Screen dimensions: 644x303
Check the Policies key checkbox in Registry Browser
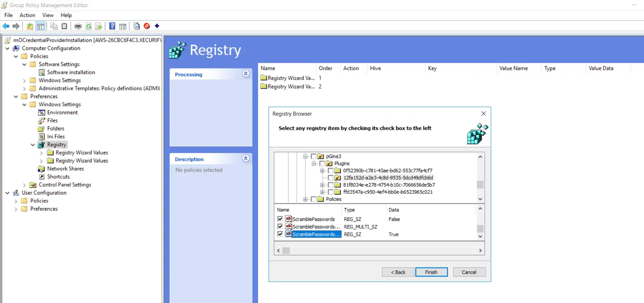pos(314,199)
